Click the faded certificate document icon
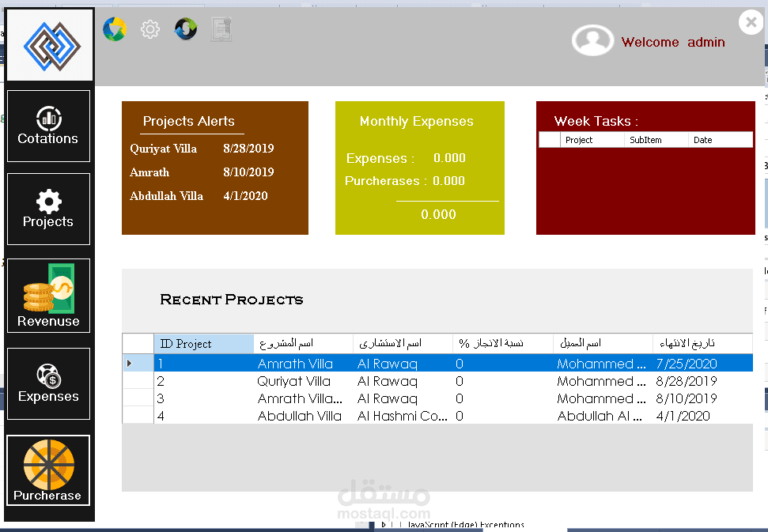 tap(221, 29)
